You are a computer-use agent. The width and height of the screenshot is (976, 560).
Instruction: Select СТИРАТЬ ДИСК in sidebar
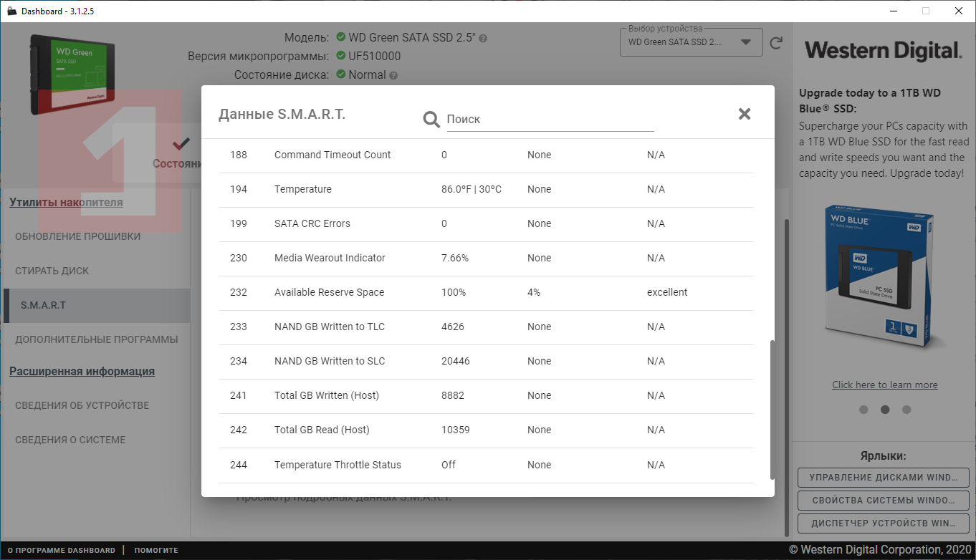click(x=52, y=271)
